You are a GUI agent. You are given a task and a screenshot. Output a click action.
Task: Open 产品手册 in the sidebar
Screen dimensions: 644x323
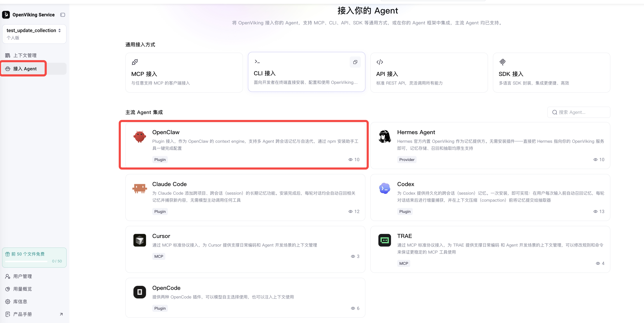[34, 314]
